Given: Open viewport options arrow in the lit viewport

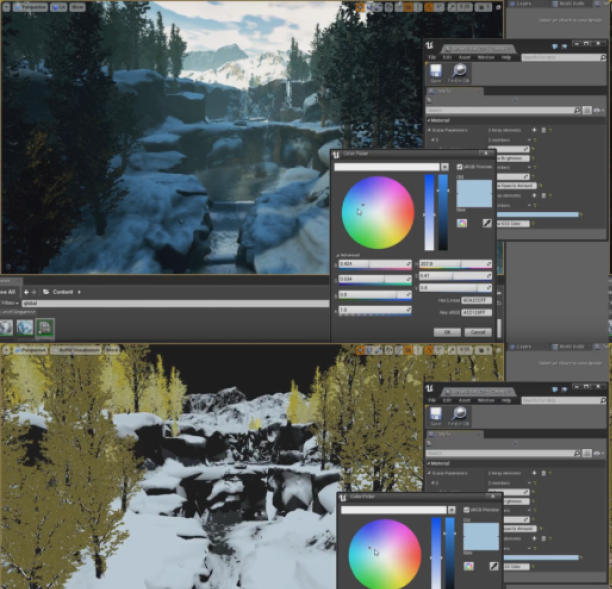Looking at the screenshot, I should [6, 7].
